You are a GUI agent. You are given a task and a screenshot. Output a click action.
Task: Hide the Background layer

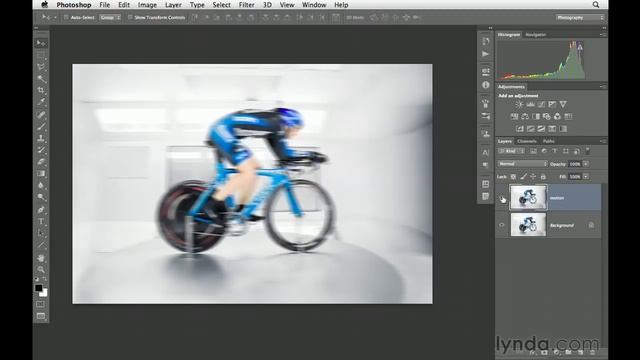[502, 225]
